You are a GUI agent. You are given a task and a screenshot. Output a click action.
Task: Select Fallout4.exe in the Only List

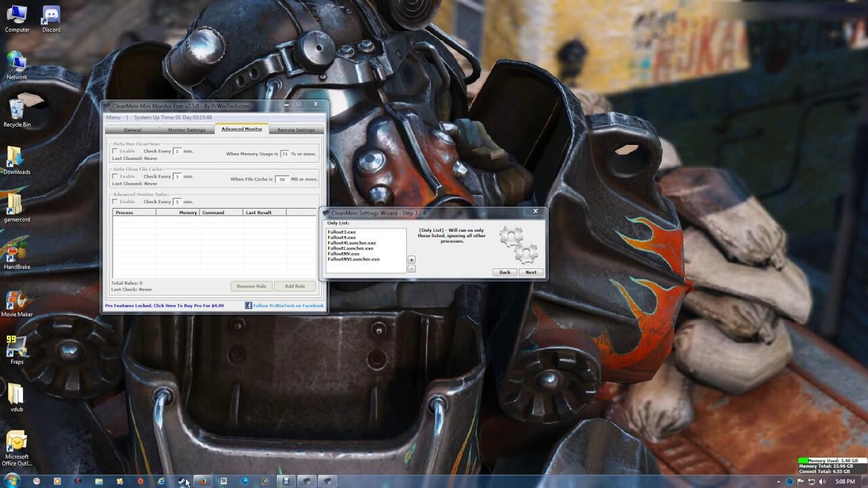coord(342,237)
